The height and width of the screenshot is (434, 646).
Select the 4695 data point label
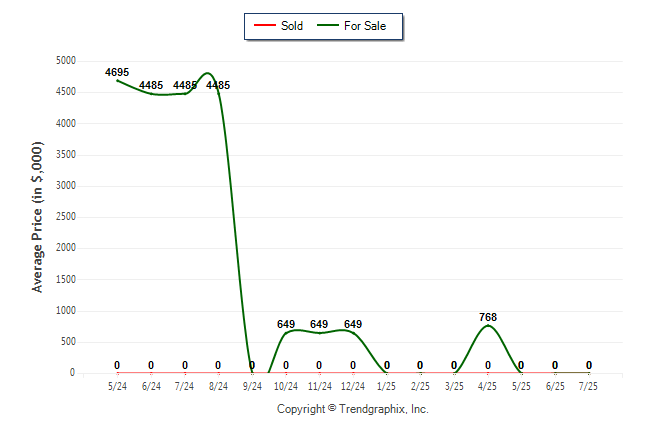coord(117,73)
